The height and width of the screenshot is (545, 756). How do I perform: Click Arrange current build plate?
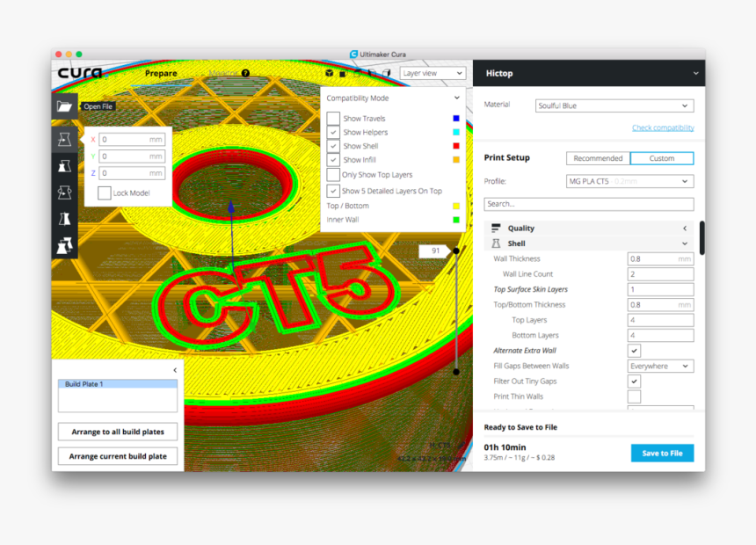[x=118, y=456]
